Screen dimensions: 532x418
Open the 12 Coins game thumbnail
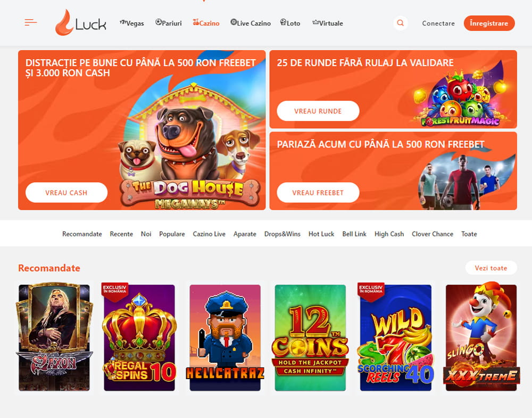coord(311,338)
